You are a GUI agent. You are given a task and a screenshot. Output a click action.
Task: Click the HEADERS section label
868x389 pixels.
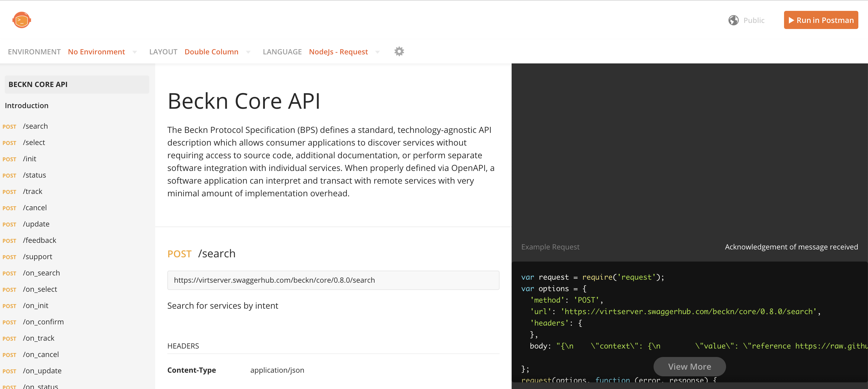[183, 346]
